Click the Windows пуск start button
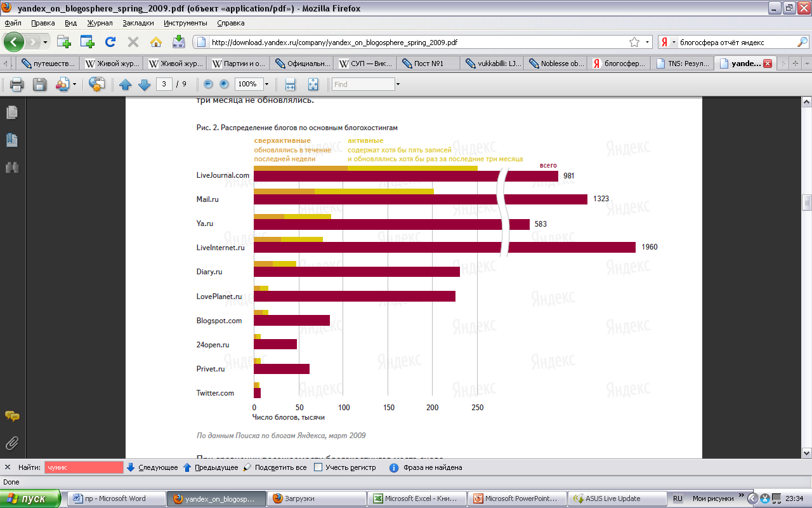Viewport: 812px width, 508px height. 30,498
